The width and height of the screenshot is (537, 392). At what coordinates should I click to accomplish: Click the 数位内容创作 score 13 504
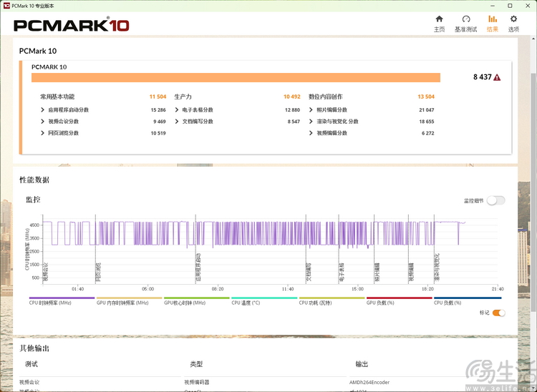coord(426,97)
